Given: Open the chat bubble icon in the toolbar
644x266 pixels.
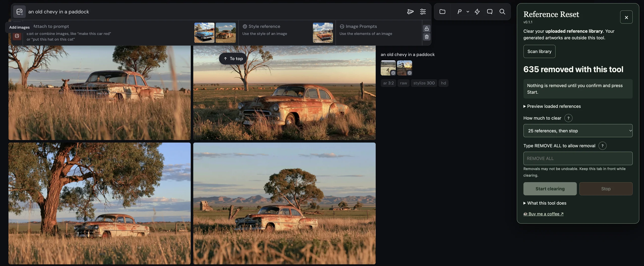Looking at the screenshot, I should pyautogui.click(x=489, y=11).
